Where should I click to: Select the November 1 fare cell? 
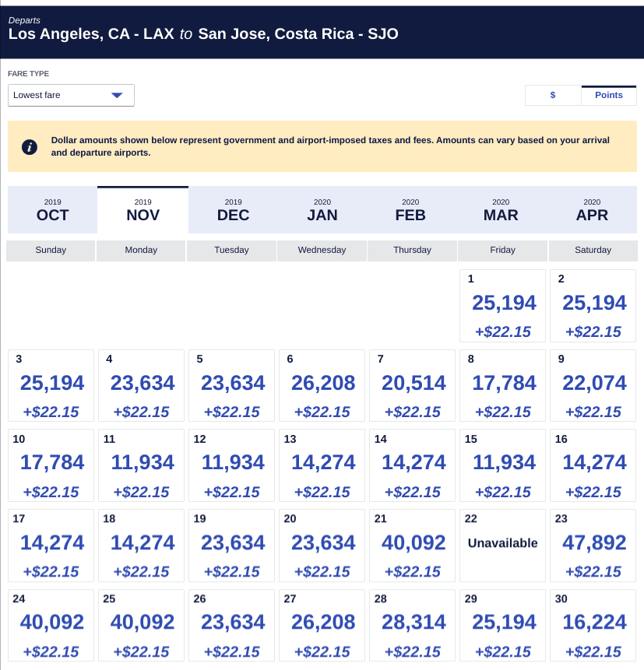tap(502, 304)
